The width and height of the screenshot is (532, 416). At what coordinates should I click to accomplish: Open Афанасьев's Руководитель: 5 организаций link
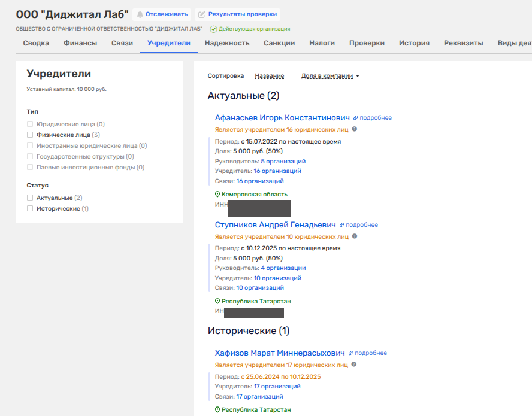click(283, 162)
